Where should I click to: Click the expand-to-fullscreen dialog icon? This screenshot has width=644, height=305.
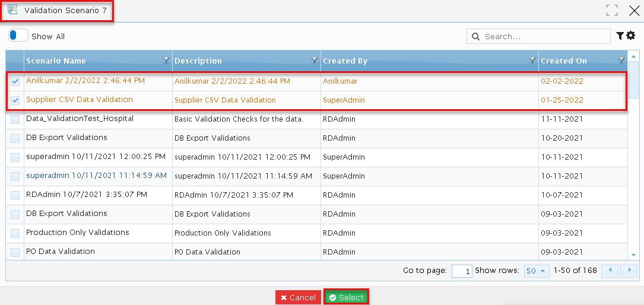(612, 10)
